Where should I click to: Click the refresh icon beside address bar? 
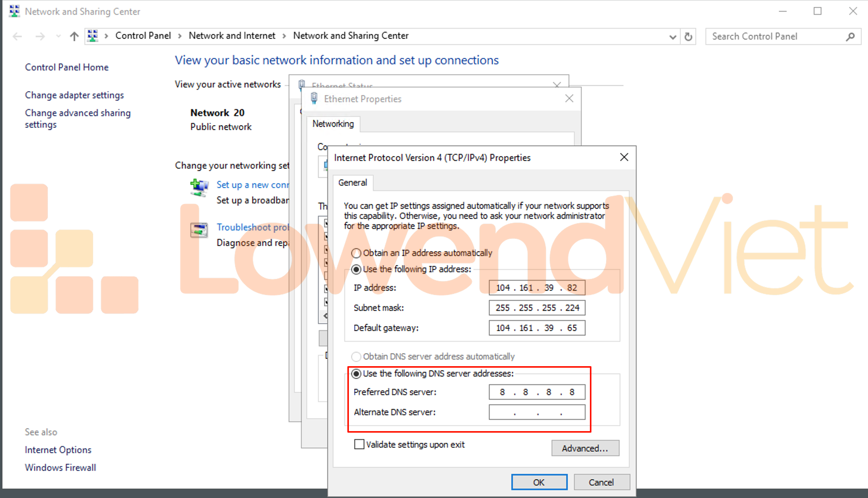click(688, 37)
